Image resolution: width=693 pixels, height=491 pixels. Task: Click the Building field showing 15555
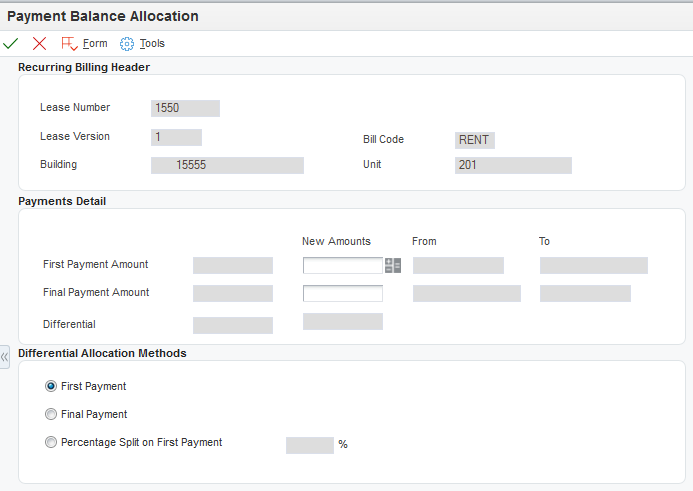(227, 165)
